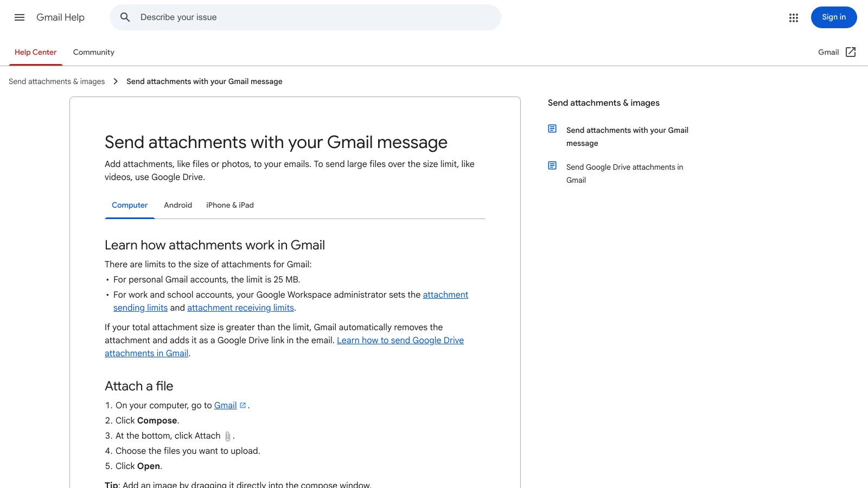The height and width of the screenshot is (488, 868).
Task: Click Gmail Help title
Action: 60,17
